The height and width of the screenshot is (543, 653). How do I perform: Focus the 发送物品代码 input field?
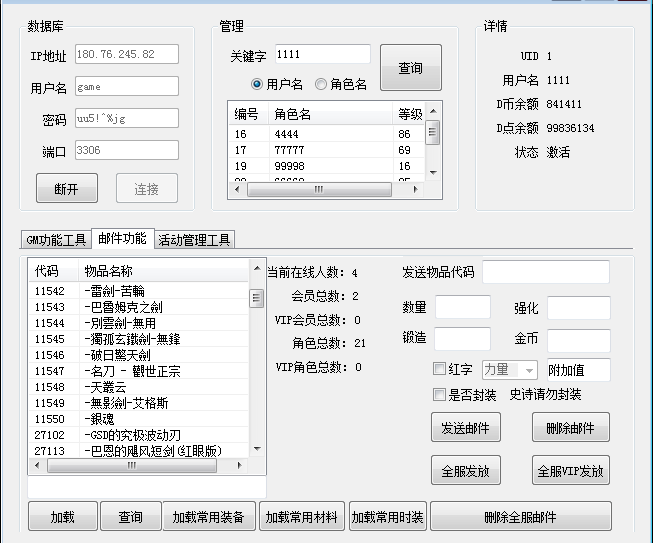(x=545, y=272)
